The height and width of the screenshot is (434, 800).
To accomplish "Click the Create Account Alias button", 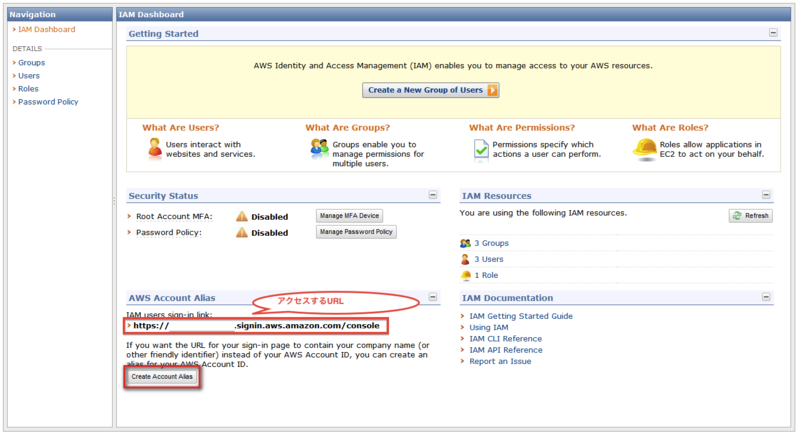I will point(162,376).
